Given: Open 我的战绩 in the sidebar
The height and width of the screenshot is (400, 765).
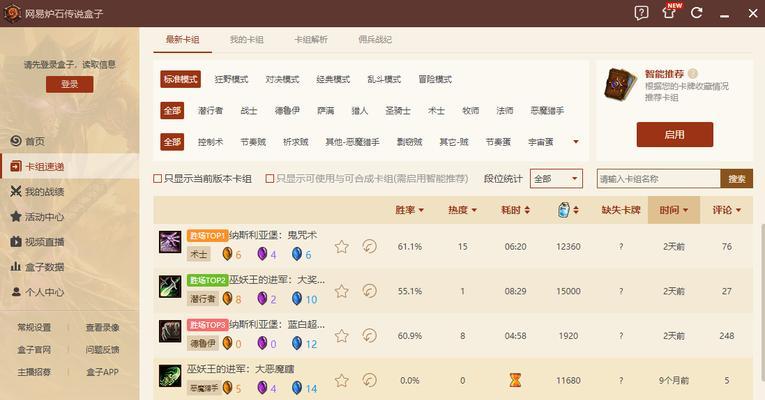Looking at the screenshot, I should coord(37,192).
